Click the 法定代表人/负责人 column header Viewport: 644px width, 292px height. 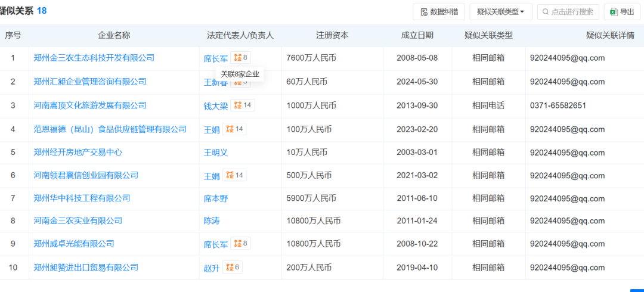pos(240,35)
